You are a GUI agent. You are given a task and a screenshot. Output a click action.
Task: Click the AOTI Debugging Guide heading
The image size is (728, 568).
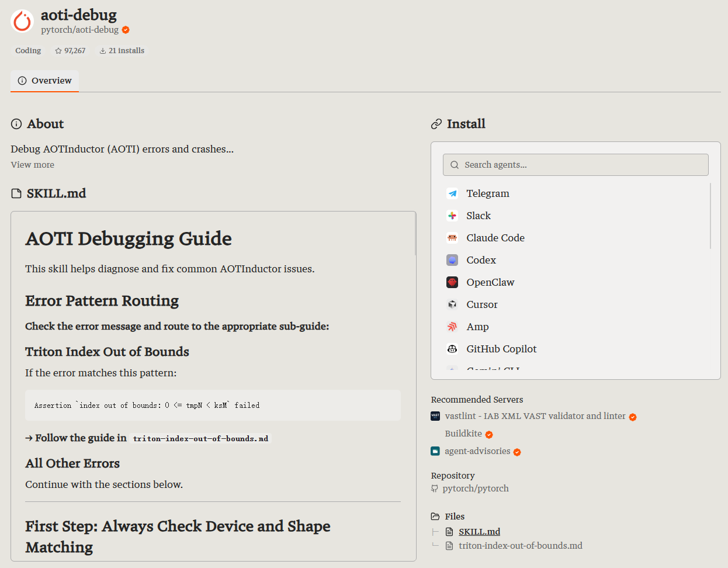tap(129, 238)
